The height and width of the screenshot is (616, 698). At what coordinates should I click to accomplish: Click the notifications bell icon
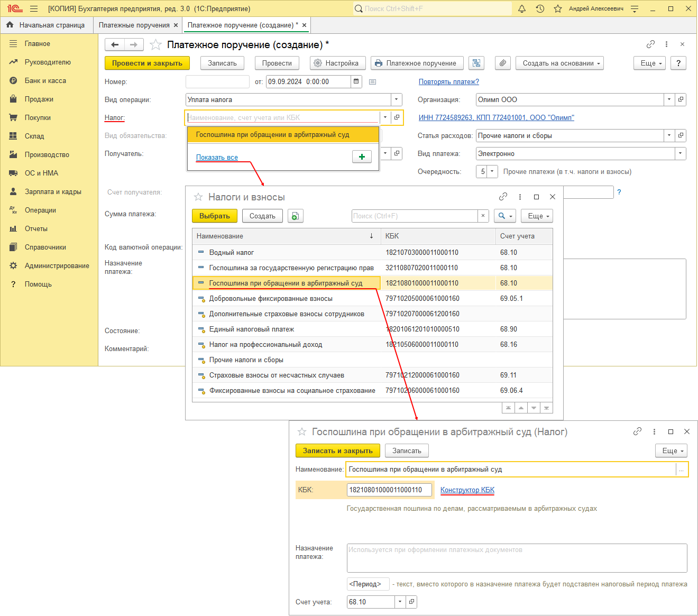pyautogui.click(x=522, y=8)
